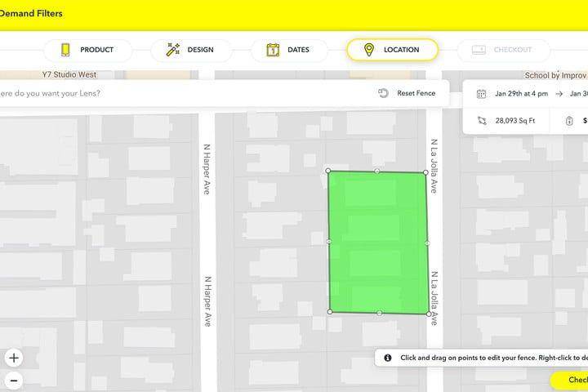Select the top-right corner point of the fence
Image resolution: width=588 pixels, height=392 pixels.
[425, 172]
